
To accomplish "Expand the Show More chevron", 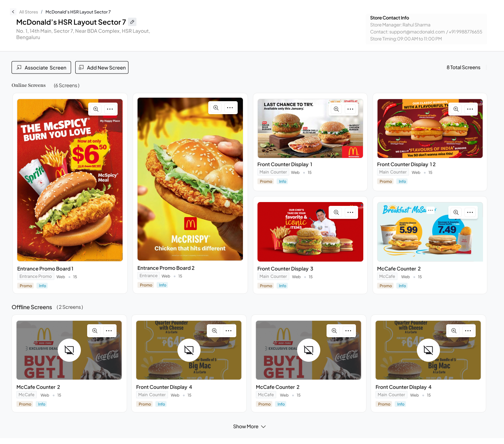I will point(264,426).
